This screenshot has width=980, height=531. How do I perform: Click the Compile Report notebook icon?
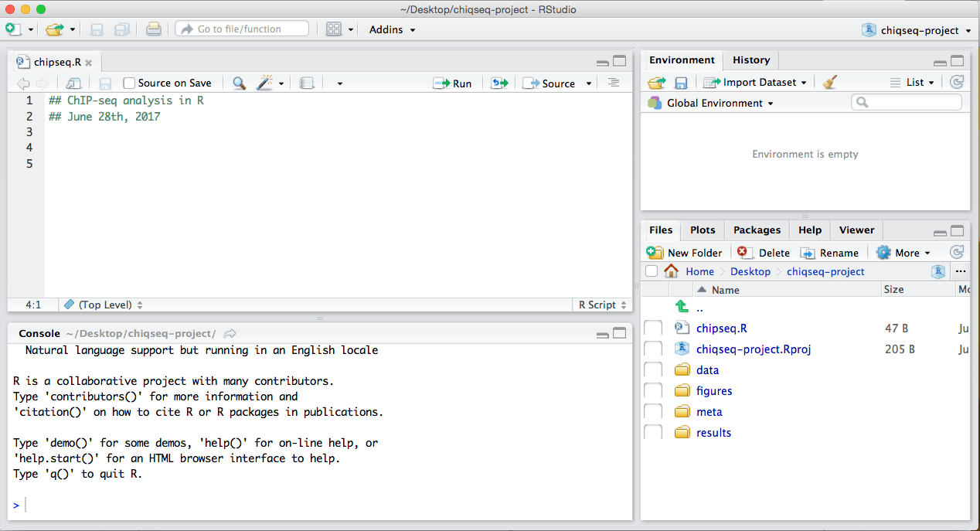point(307,83)
